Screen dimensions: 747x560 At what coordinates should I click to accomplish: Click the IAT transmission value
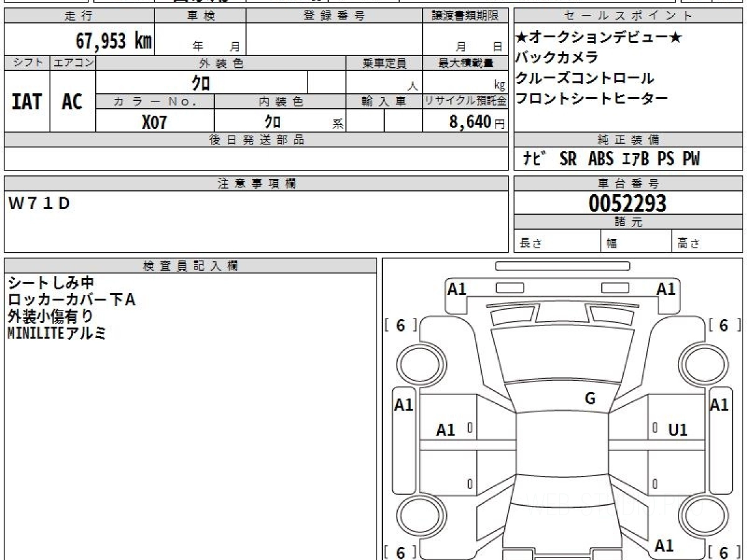[x=27, y=101]
